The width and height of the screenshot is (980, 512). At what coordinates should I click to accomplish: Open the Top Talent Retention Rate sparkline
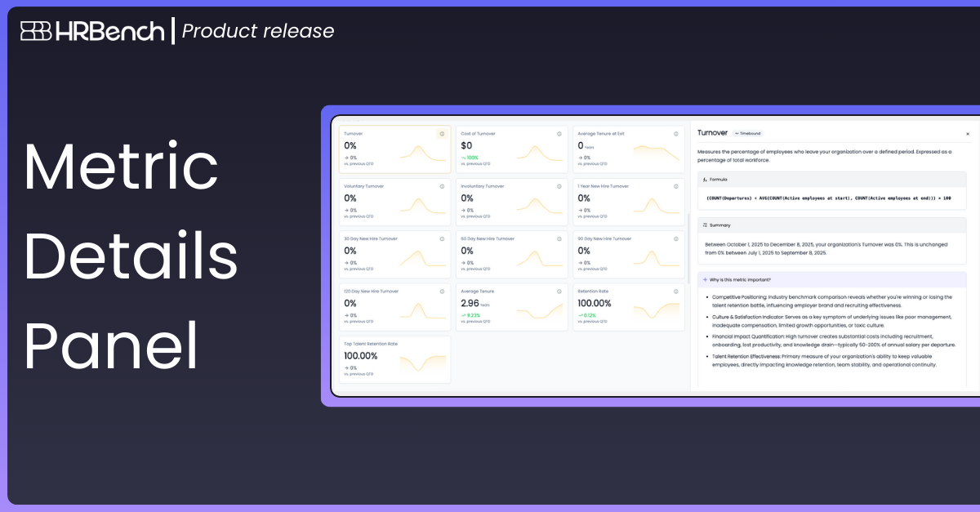(422, 363)
